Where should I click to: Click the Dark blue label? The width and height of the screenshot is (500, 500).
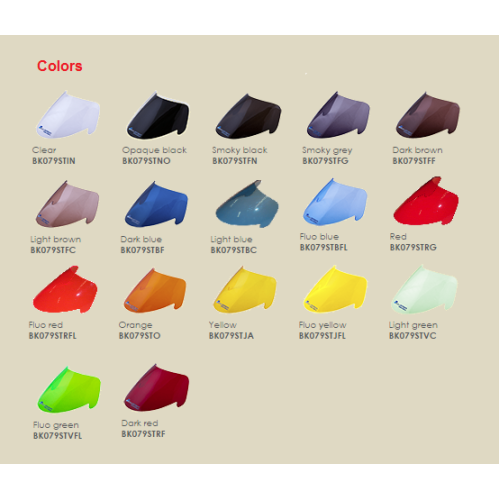click(141, 239)
